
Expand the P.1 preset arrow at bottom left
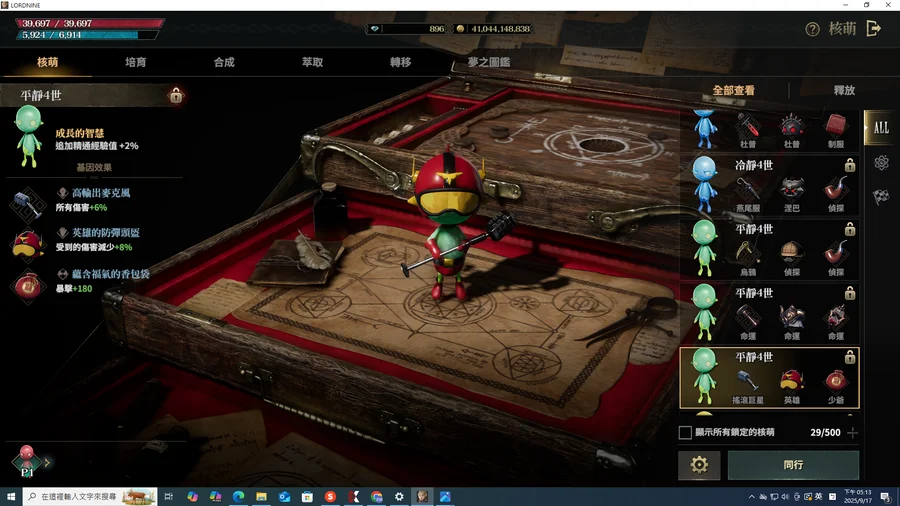pos(47,462)
